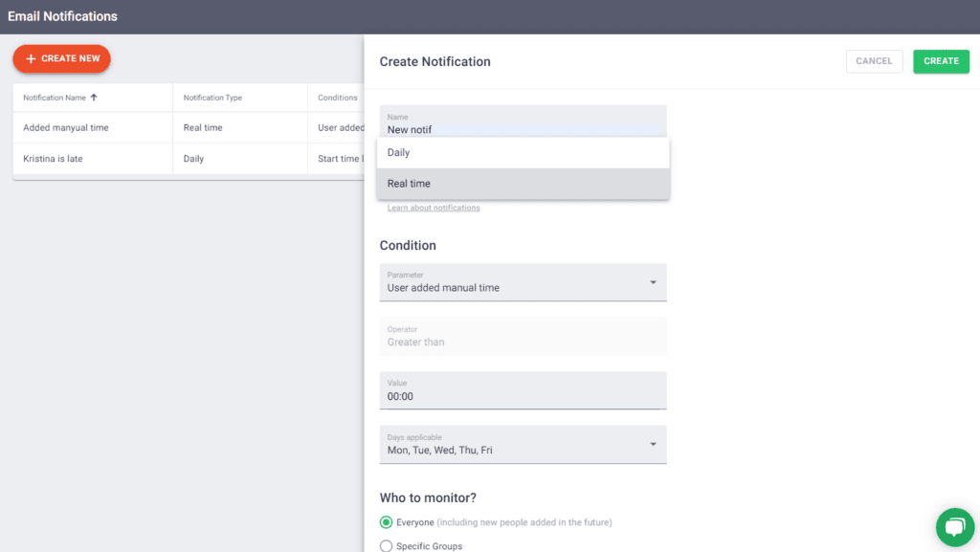The width and height of the screenshot is (980, 552).
Task: Open the Days applicable dropdown
Action: coord(654,444)
